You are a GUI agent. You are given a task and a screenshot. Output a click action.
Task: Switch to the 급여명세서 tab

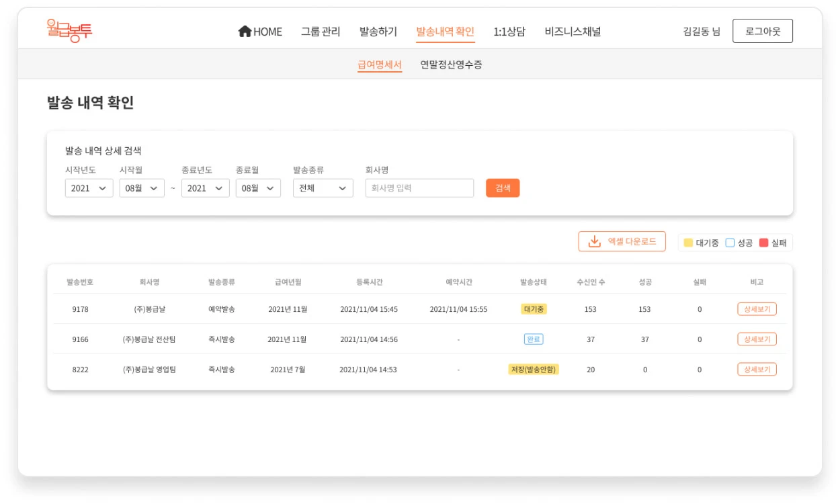380,65
